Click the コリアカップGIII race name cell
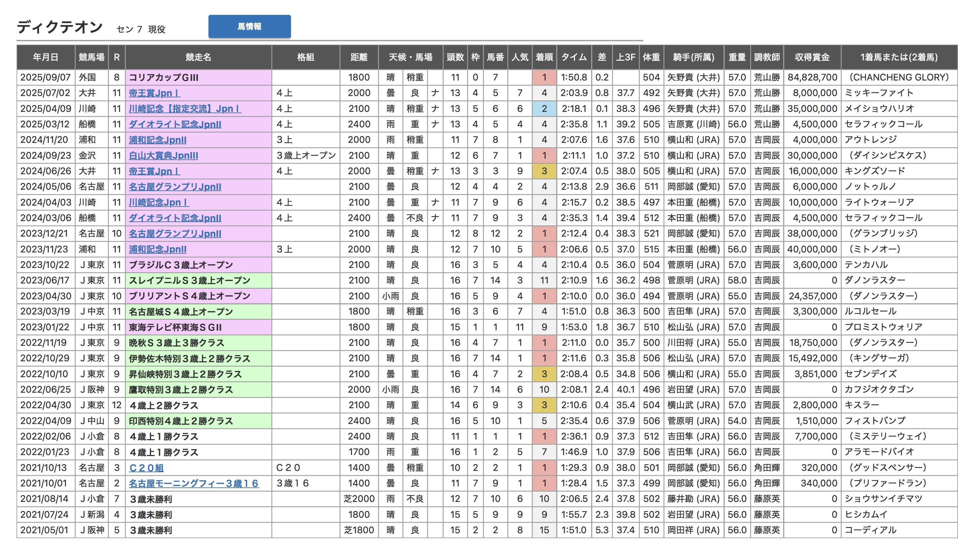The height and width of the screenshot is (560, 958). (164, 78)
